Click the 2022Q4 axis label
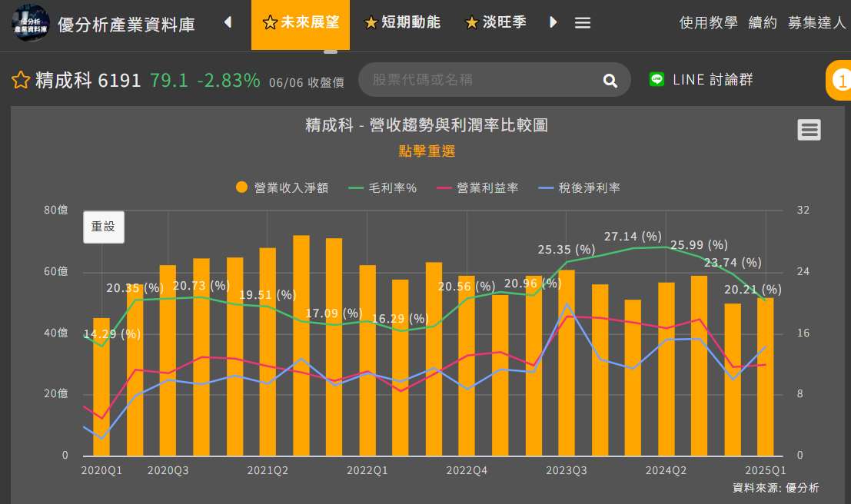 467,470
